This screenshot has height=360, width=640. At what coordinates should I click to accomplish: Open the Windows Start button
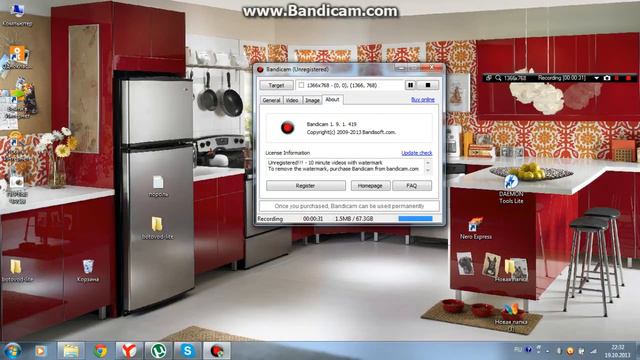(12, 351)
